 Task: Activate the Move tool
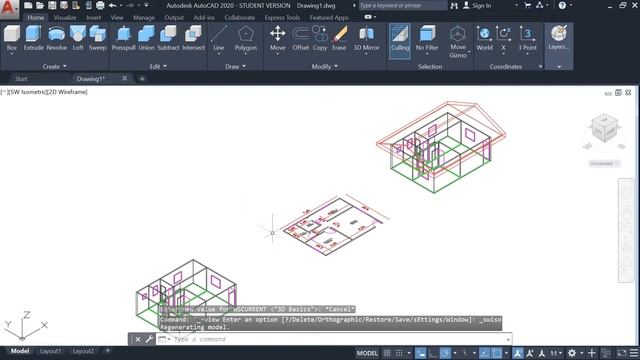tap(278, 39)
